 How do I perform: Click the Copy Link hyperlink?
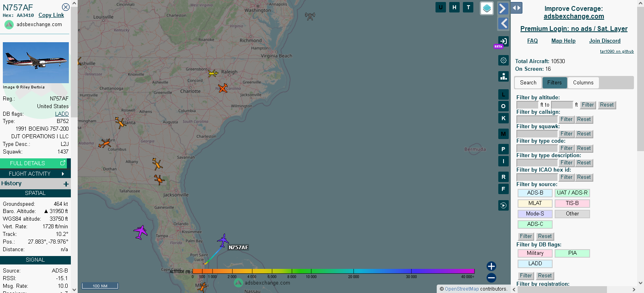pos(51,15)
